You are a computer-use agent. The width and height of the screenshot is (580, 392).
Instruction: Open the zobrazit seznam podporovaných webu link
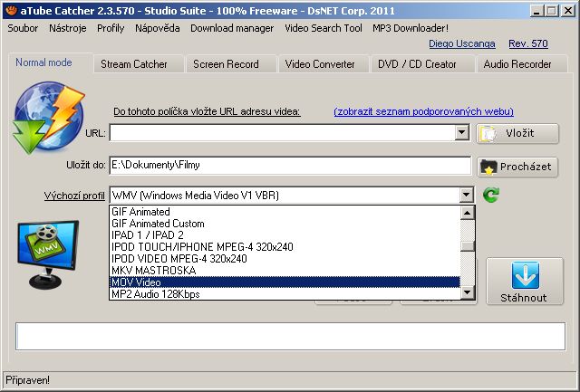[423, 111]
